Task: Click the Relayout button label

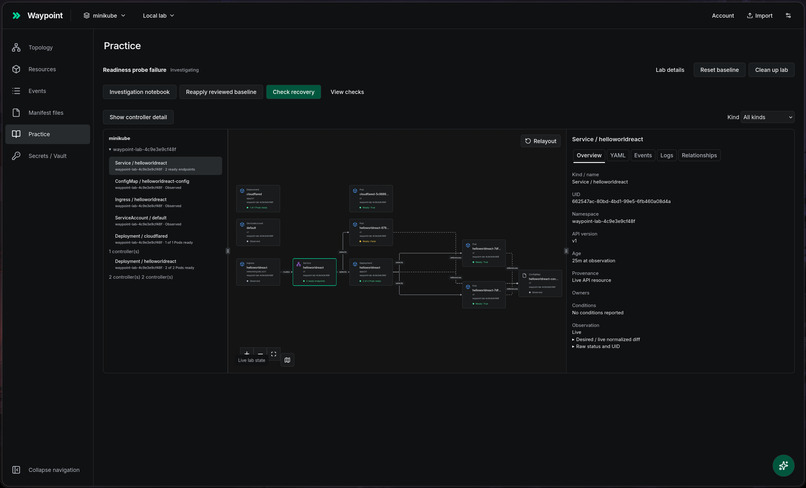Action: 545,141
